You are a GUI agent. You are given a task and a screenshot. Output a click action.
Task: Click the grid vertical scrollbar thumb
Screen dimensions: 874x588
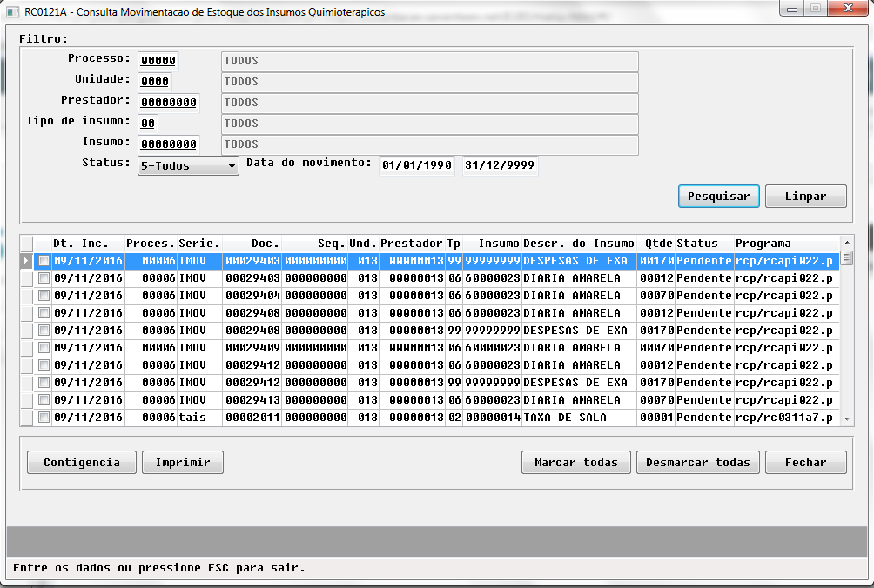point(846,257)
